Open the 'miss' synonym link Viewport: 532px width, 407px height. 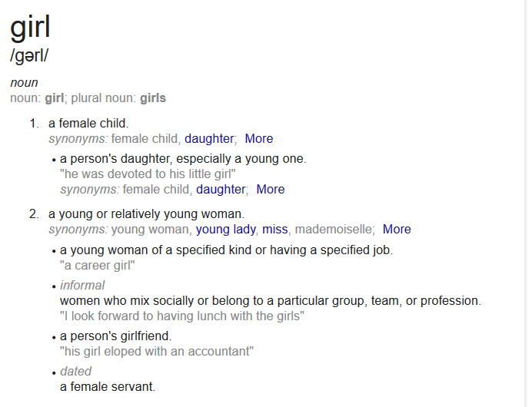[274, 230]
